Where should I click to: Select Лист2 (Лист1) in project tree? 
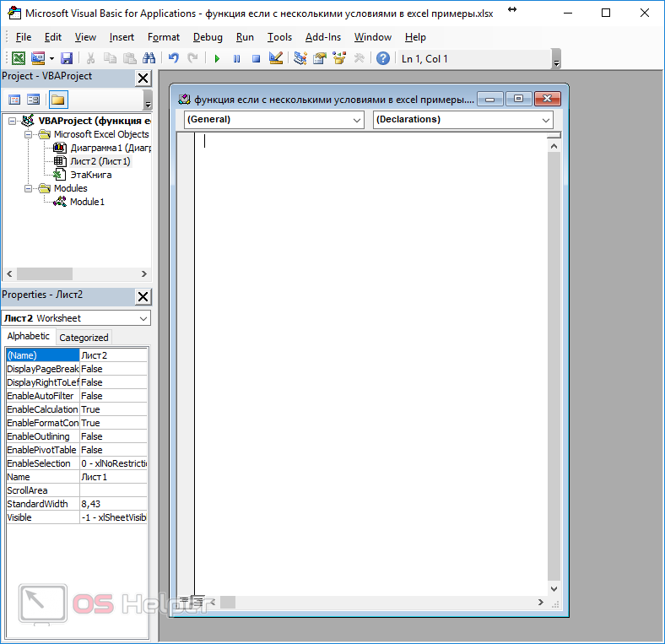tap(92, 162)
